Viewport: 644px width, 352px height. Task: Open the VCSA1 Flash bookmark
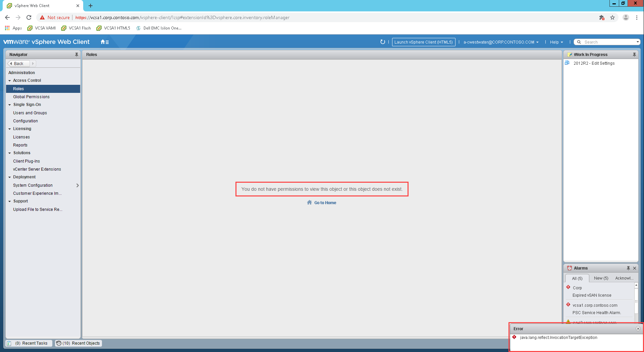(76, 28)
